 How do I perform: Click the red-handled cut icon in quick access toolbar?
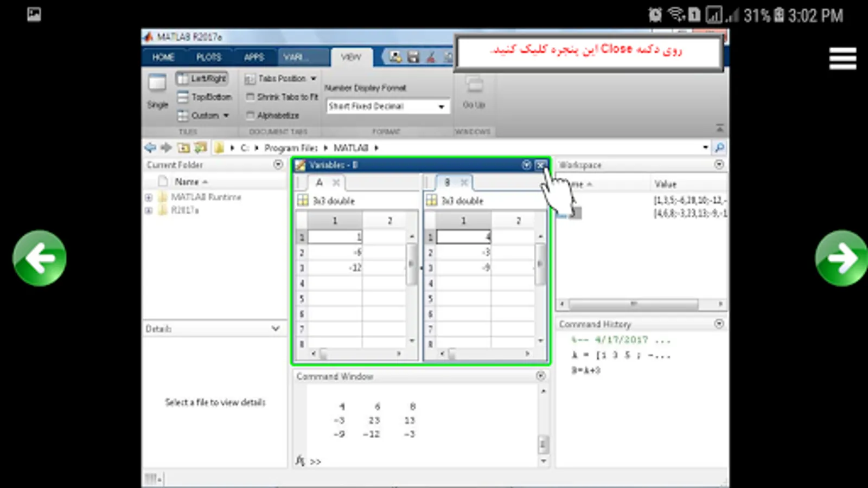[431, 56]
